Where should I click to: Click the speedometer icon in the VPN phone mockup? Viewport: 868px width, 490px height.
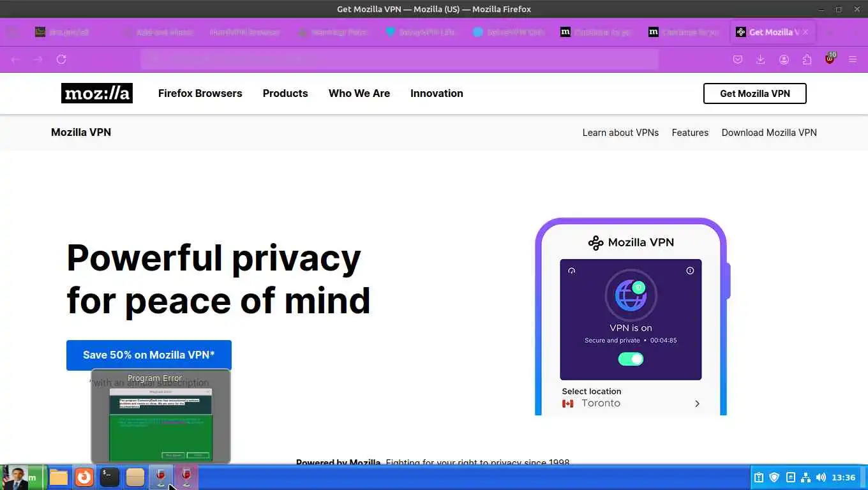tap(571, 271)
